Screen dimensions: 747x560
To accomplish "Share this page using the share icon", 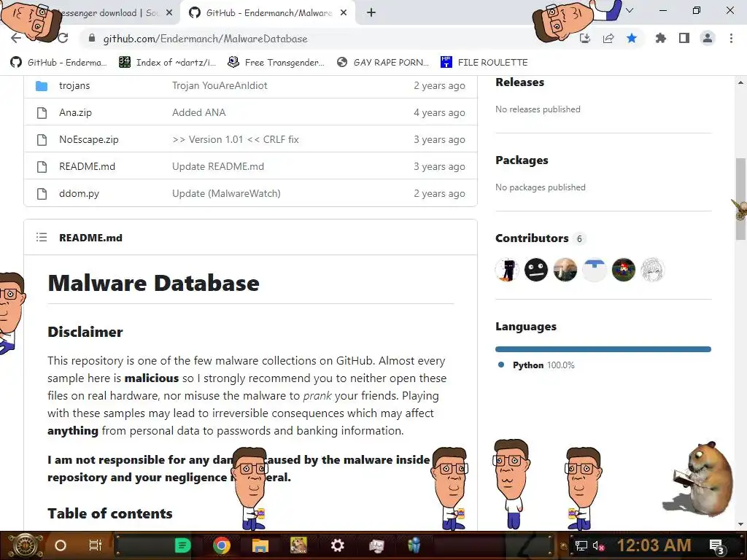I will tap(608, 39).
